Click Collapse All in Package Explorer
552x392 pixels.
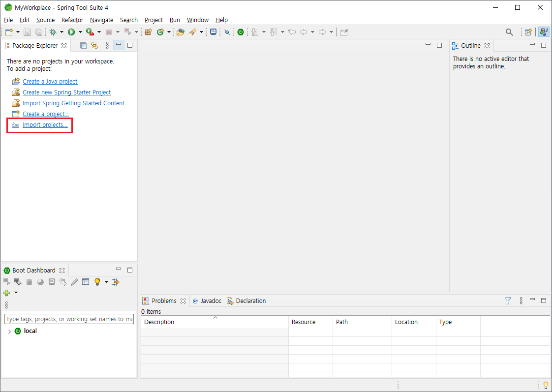(x=84, y=45)
